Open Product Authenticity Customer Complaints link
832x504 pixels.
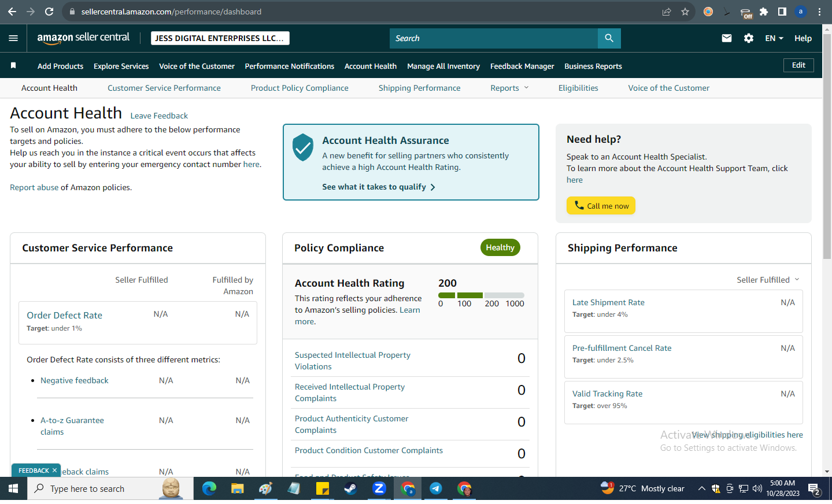point(352,424)
